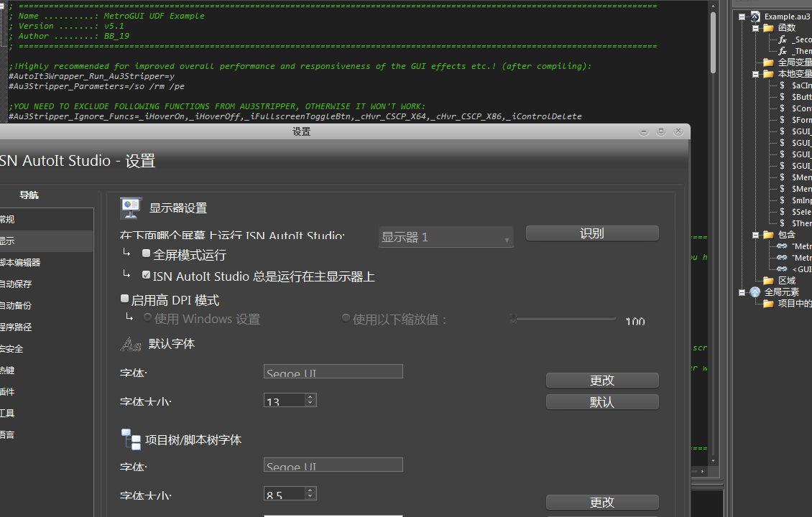Click the 全局元素 globe icon in tree
The image size is (812, 517).
pos(755,292)
